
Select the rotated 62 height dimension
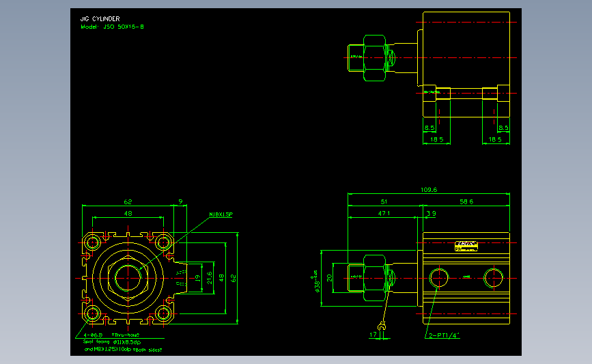click(234, 278)
